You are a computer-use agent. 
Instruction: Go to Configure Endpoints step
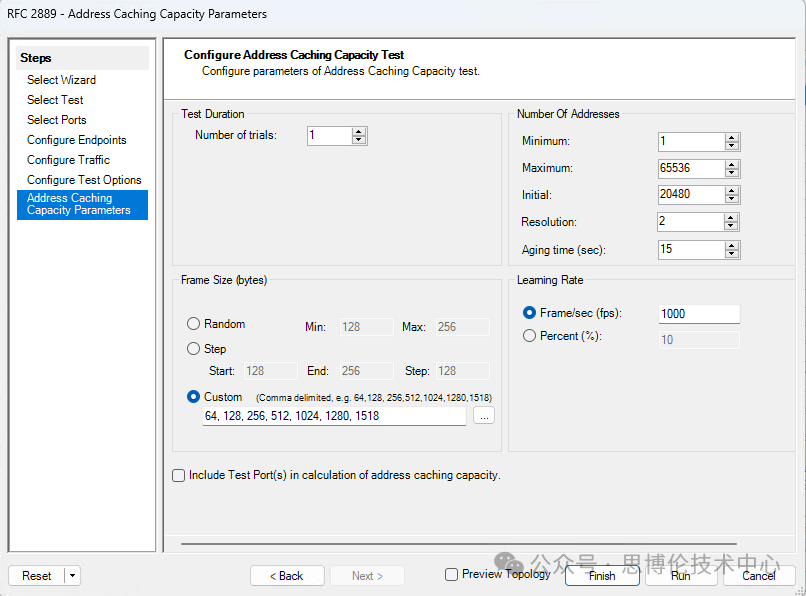(76, 140)
